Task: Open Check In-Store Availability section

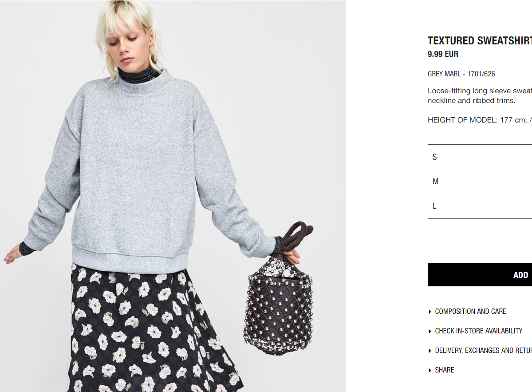Action: pos(478,331)
